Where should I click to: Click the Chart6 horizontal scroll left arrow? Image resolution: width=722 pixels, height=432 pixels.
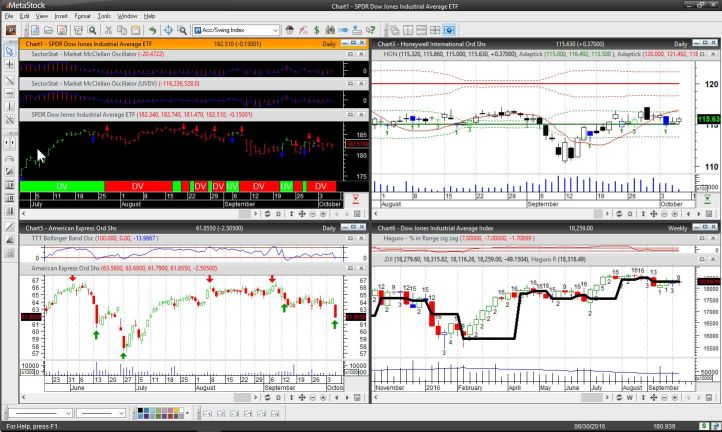(x=376, y=397)
